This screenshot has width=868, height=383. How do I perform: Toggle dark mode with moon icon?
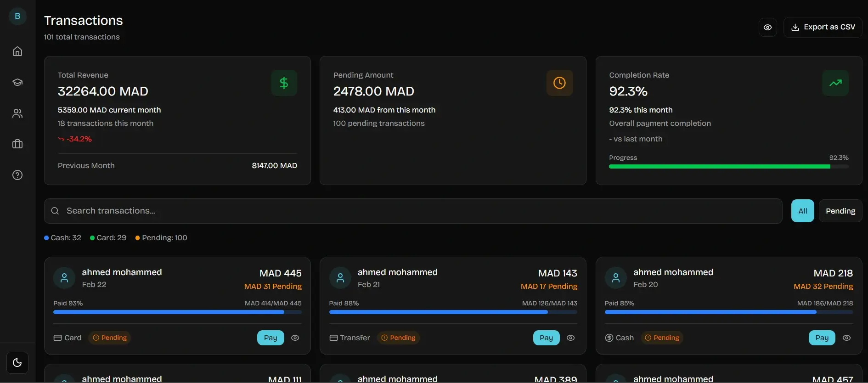[x=17, y=363]
